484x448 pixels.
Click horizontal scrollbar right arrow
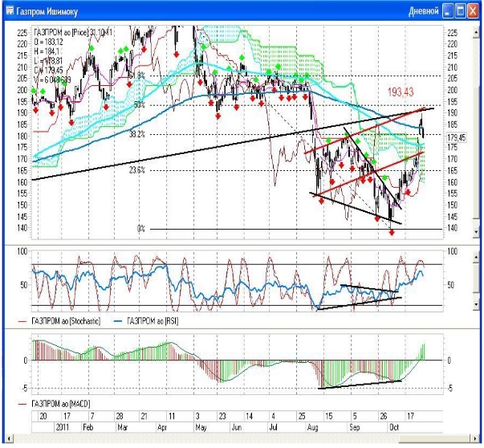[476, 438]
